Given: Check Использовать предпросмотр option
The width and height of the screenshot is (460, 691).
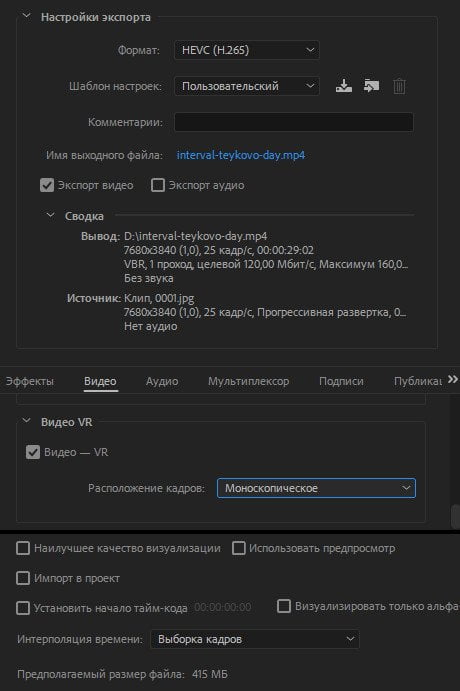Looking at the screenshot, I should (x=238, y=548).
